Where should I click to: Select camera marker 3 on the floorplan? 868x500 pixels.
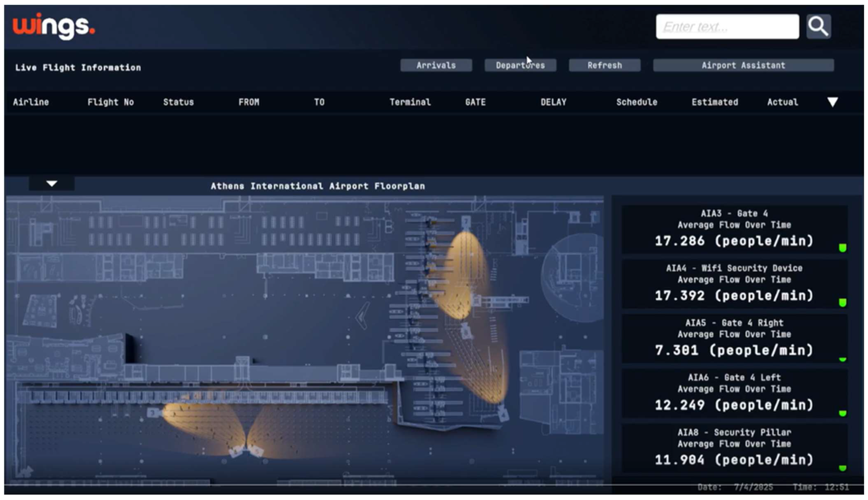click(x=153, y=412)
